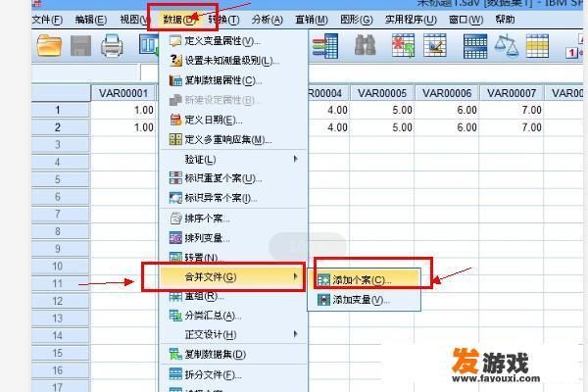Open the Edit (编辑) menu

tap(91, 20)
